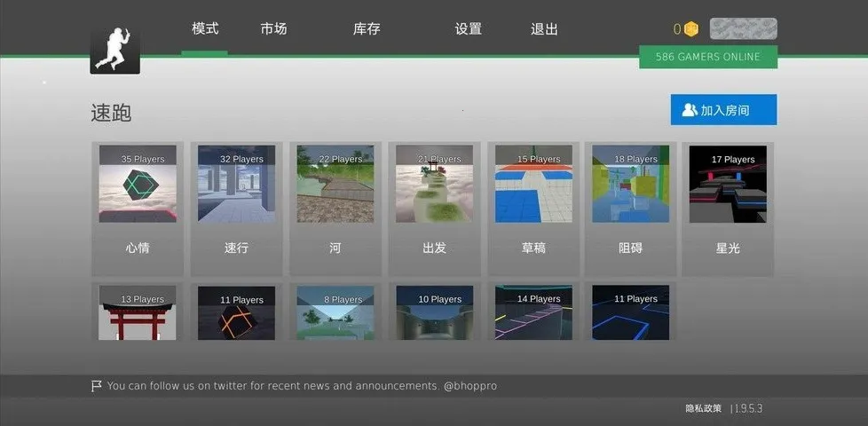The width and height of the screenshot is (868, 426).
Task: Pick the 阻碍 map thumbnail
Action: coord(630,184)
